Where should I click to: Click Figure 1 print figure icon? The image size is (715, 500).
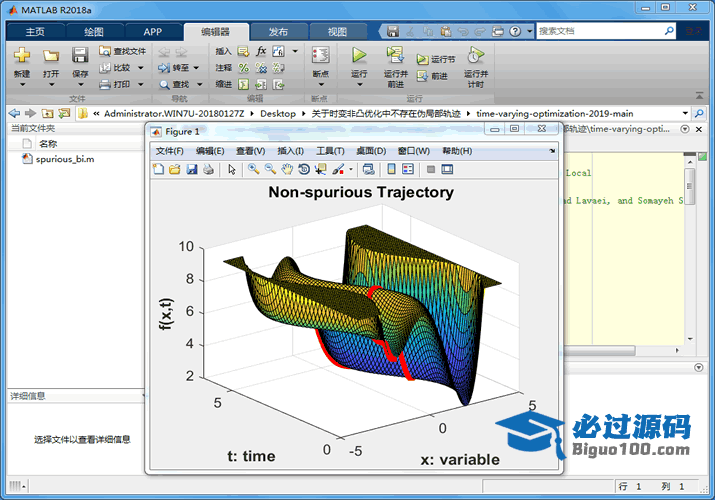coord(208,170)
